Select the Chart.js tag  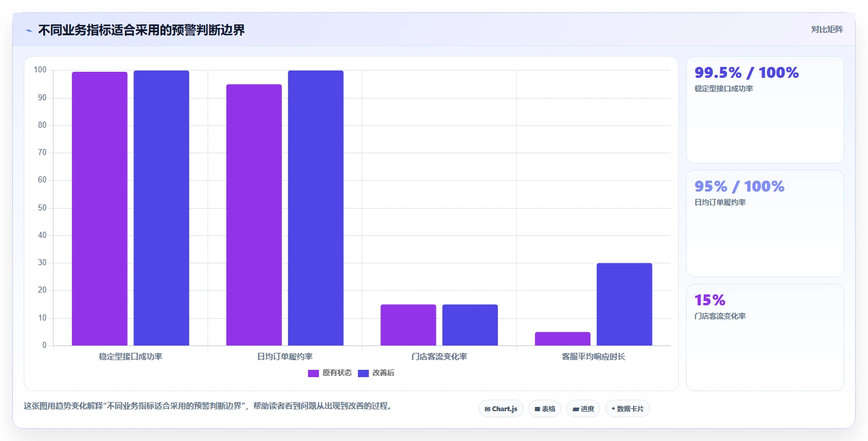pyautogui.click(x=501, y=409)
